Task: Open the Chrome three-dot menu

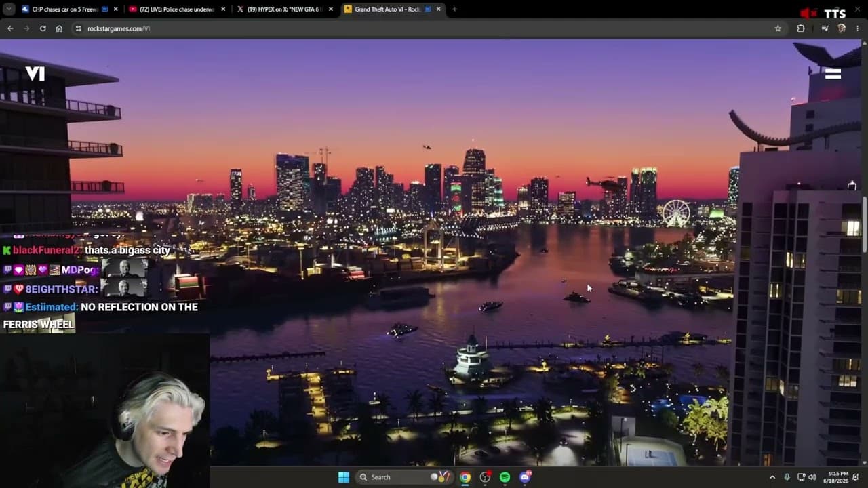Action: click(858, 28)
